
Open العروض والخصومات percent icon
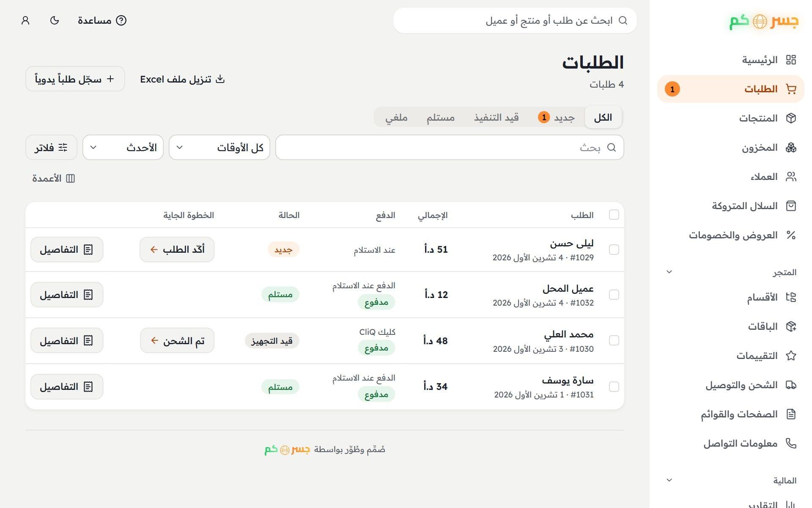[x=791, y=235]
